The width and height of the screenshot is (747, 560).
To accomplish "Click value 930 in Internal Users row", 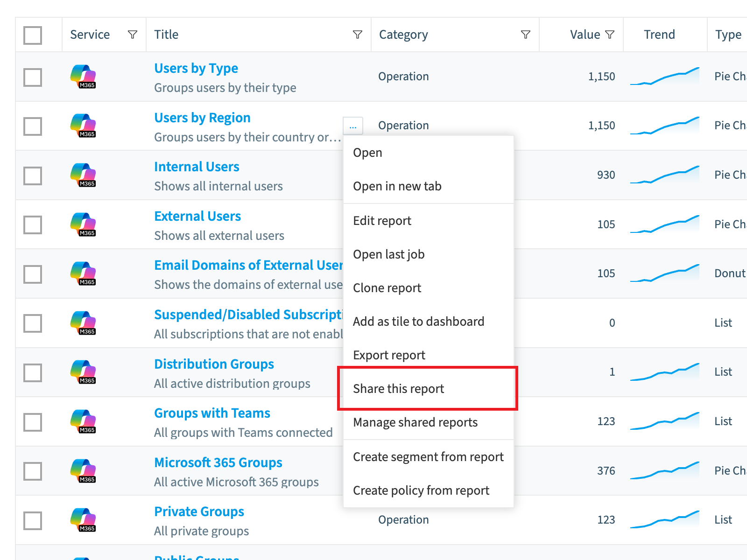I will click(606, 175).
